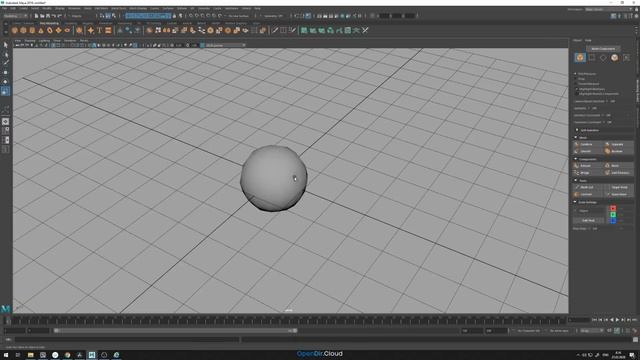Image resolution: width=640 pixels, height=360 pixels.
Task: Create a polygon sphere from the shelf
Action: pos(15,30)
